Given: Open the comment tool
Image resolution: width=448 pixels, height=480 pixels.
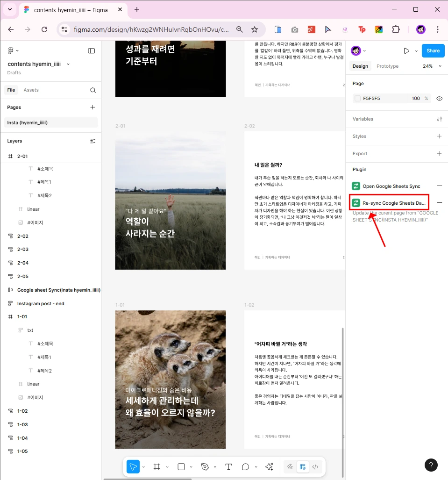Looking at the screenshot, I should [245, 466].
